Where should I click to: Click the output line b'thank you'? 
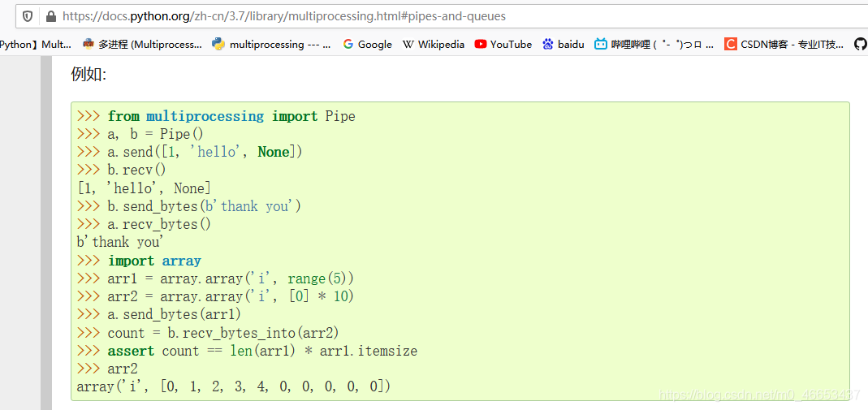(121, 242)
